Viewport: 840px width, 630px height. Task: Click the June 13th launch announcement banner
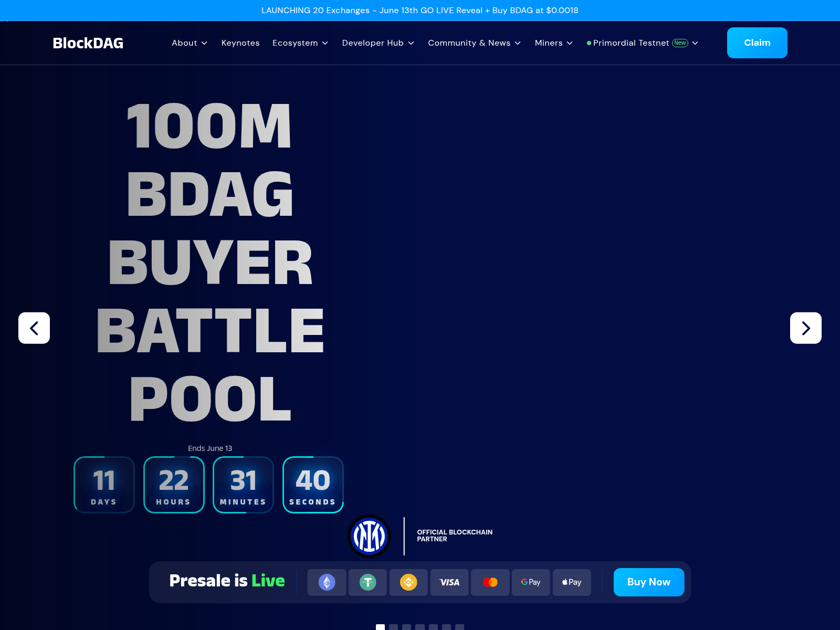click(420, 10)
